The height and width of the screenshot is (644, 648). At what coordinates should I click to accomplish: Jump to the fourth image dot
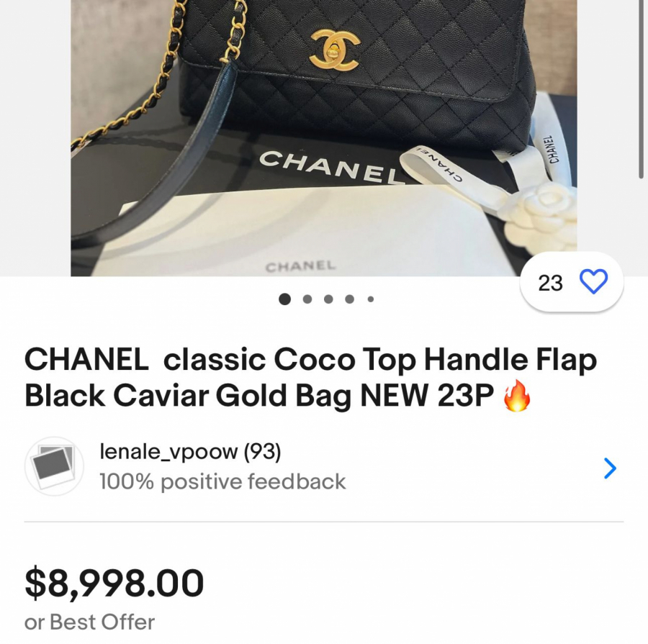pyautogui.click(x=350, y=299)
